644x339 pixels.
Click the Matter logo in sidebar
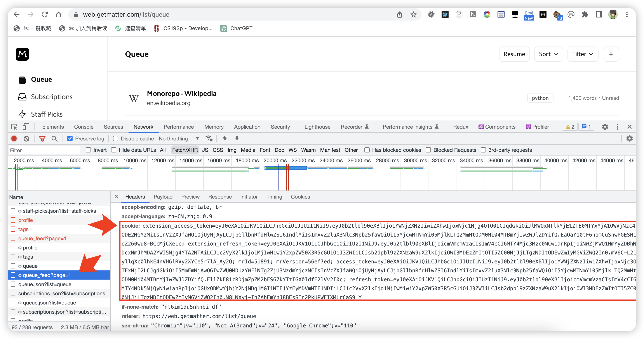pyautogui.click(x=22, y=54)
